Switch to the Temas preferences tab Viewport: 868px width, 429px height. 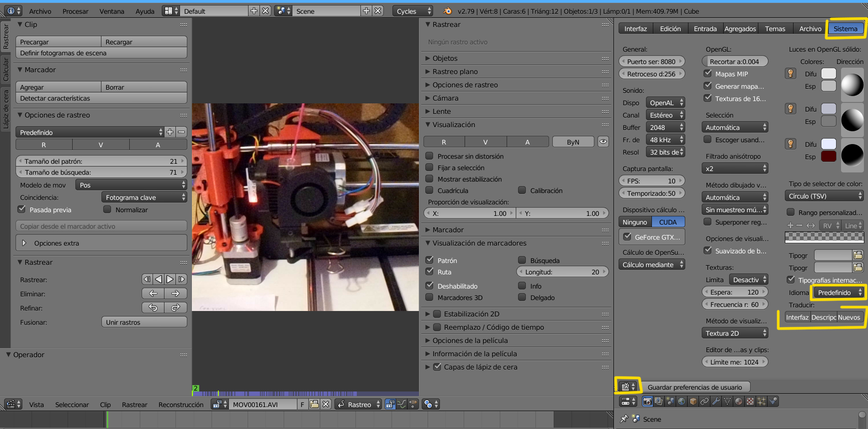coord(775,29)
